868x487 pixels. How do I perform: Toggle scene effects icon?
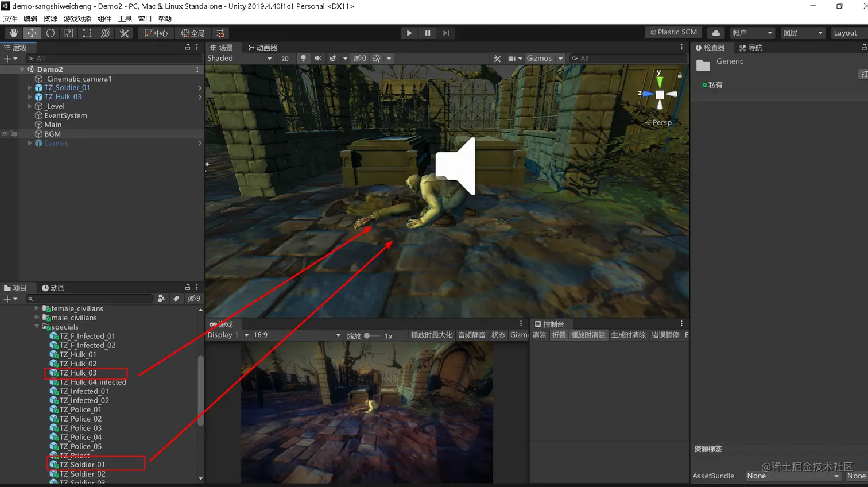[x=333, y=59]
